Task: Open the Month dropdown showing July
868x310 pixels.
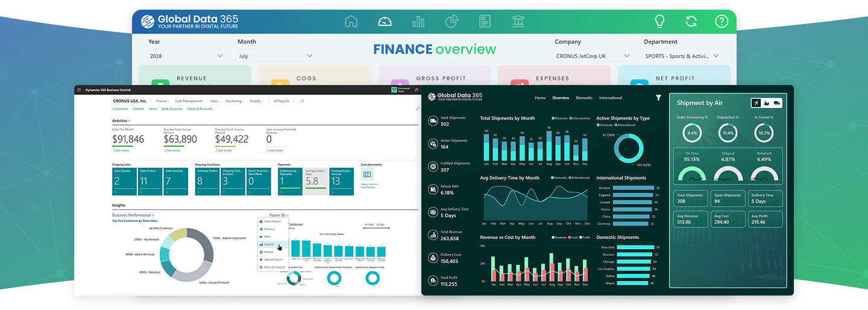Action: [275, 56]
